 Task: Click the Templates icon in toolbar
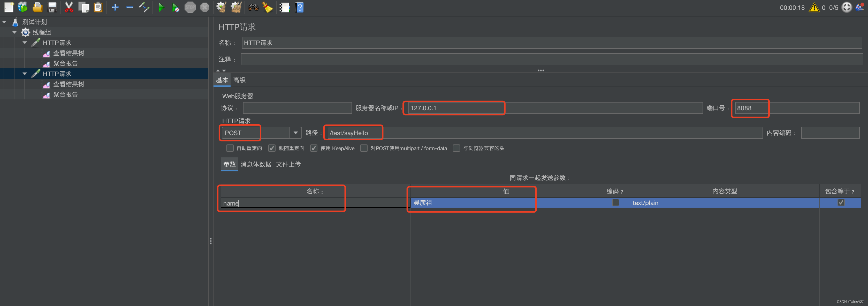(x=22, y=7)
